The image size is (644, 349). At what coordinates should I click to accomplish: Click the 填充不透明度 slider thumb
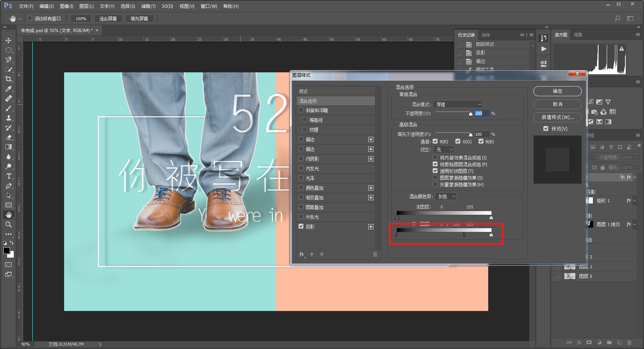pos(471,135)
